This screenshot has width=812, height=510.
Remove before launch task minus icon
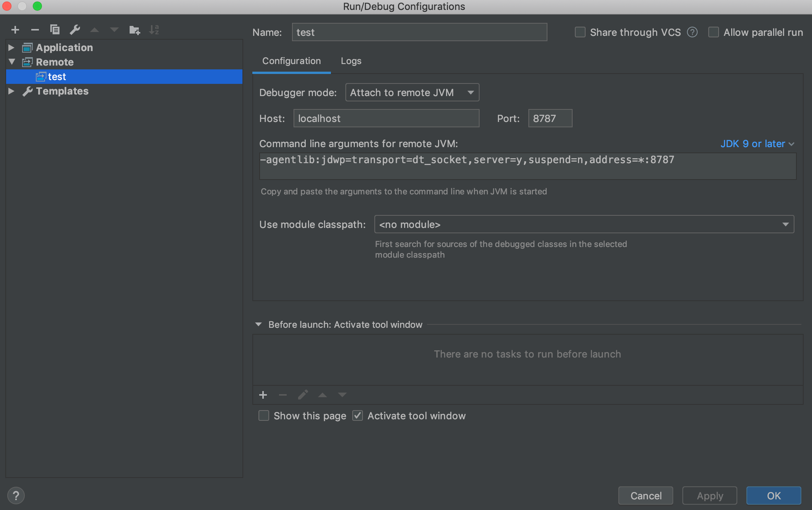coord(283,395)
